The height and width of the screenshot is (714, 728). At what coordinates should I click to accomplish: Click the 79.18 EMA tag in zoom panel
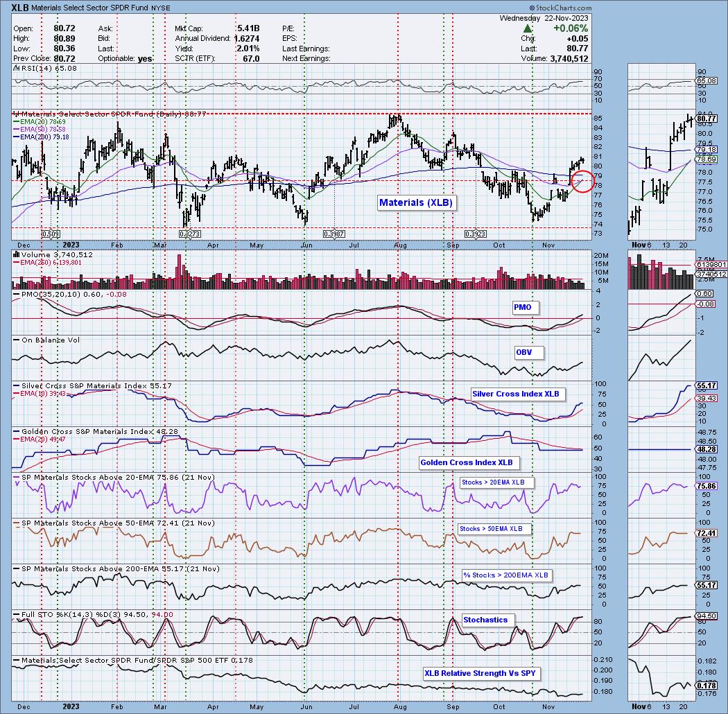pos(707,150)
